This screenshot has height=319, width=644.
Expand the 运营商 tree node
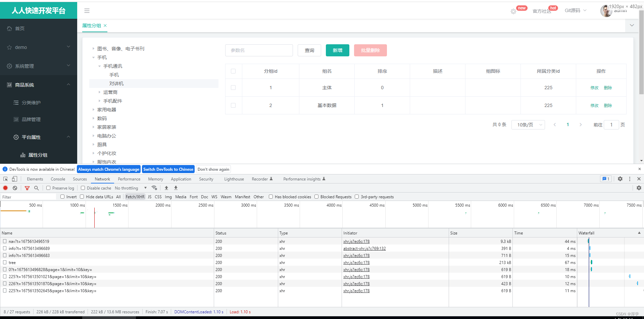click(99, 92)
